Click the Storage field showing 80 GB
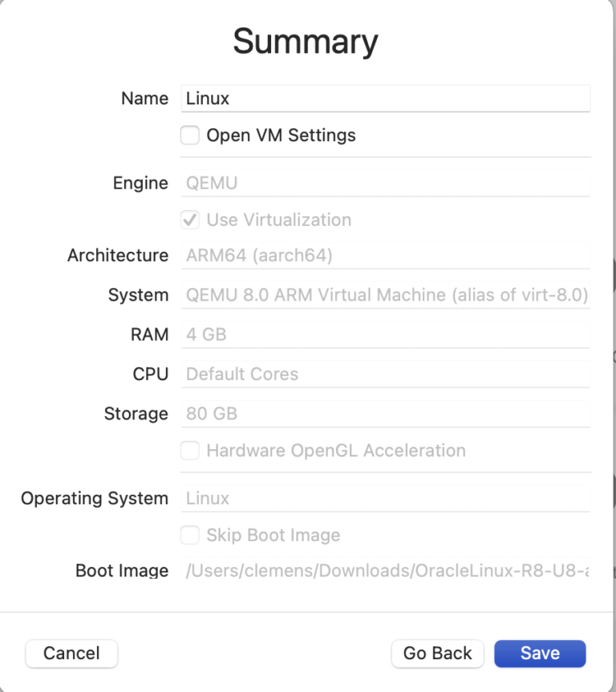 point(385,414)
